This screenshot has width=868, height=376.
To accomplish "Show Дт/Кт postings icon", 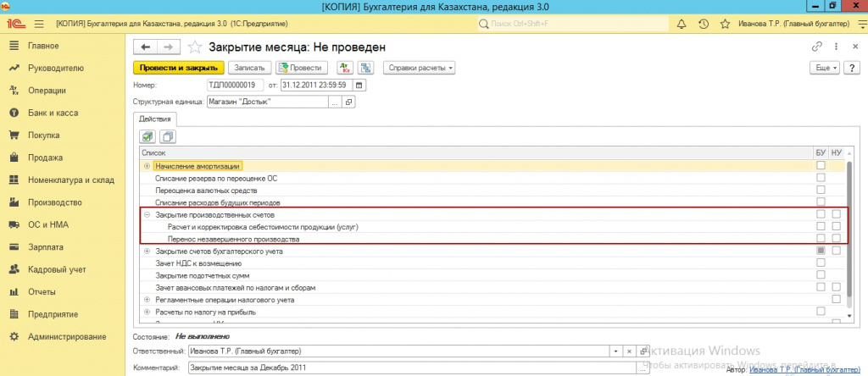I will (x=346, y=68).
